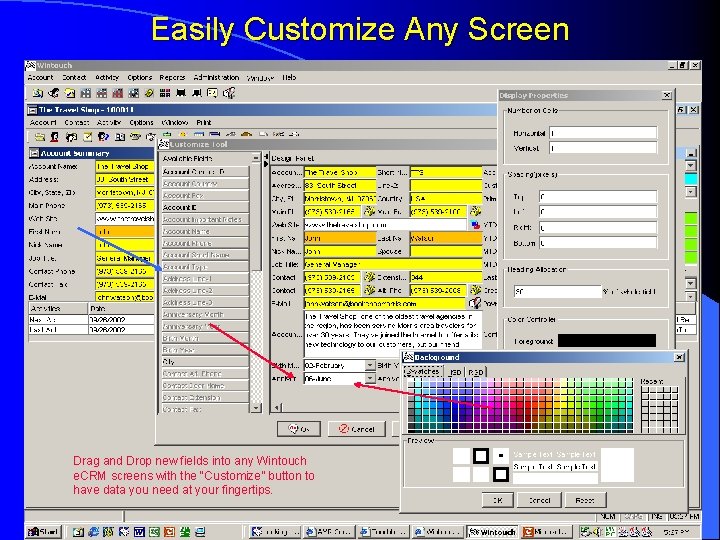Switch to Wintouch taskbar button
Screen dimensions: 720x540
[492, 532]
